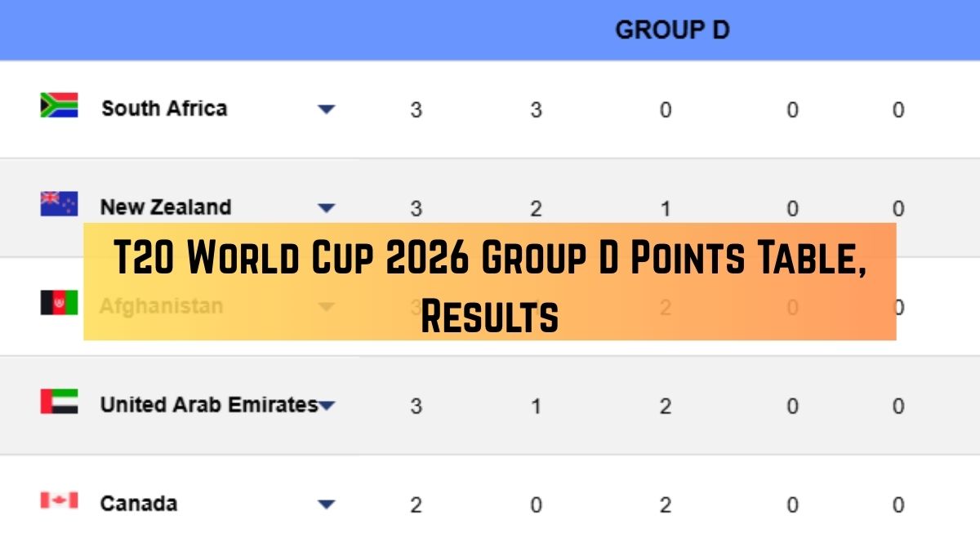Click the points table headline banner
Image resolution: width=980 pixels, height=551 pixels.
(x=490, y=282)
